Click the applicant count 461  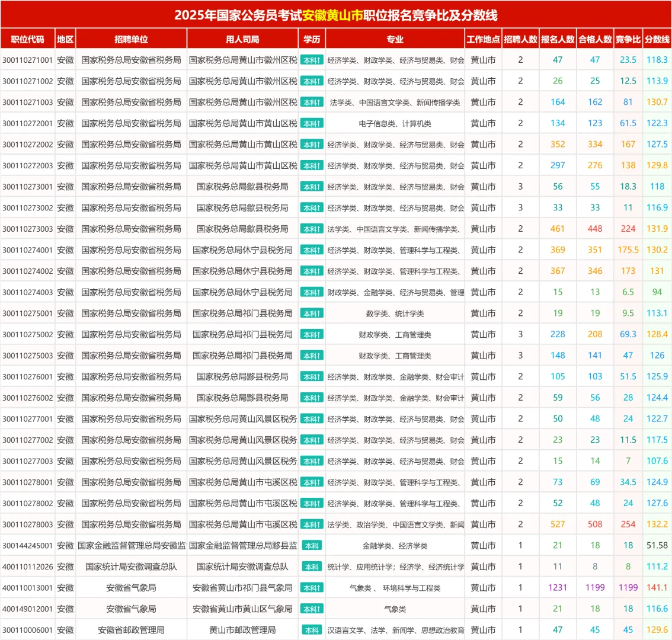[558, 229]
